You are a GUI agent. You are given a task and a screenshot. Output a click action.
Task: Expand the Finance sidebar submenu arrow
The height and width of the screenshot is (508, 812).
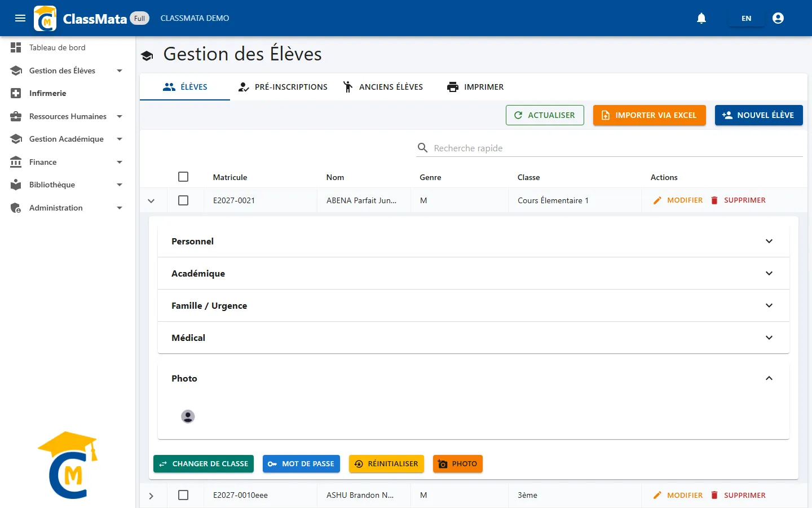120,162
